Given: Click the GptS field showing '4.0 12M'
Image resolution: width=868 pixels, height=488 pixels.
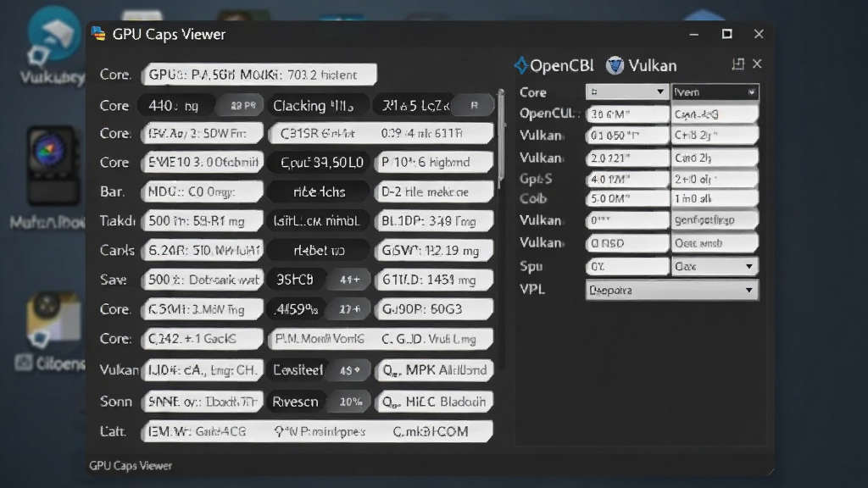Looking at the screenshot, I should point(627,180).
